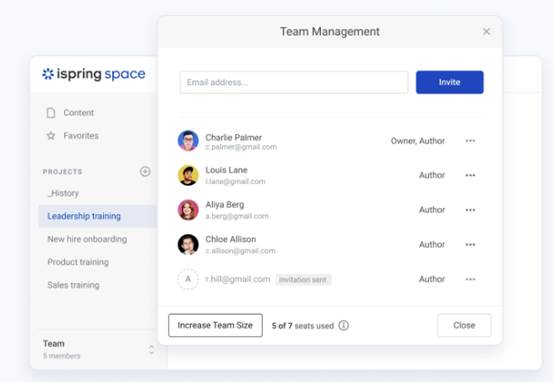Focus the Email address input field
Screen dimensions: 554x382
294,82
